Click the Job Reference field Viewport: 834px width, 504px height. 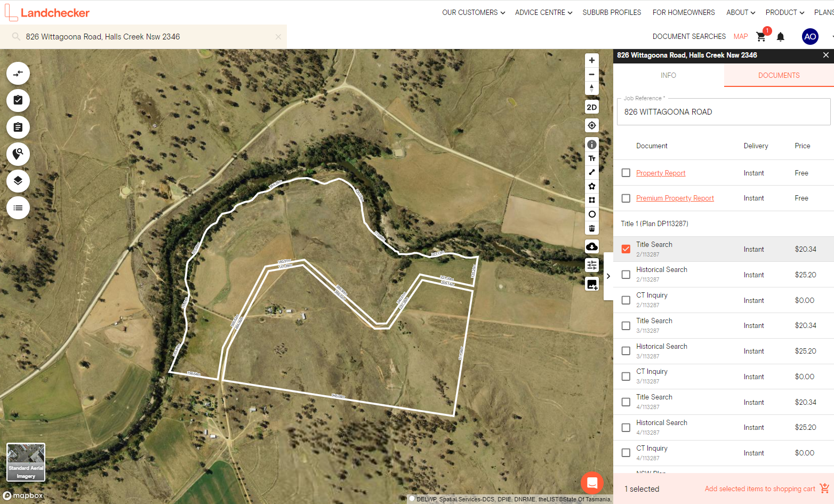pyautogui.click(x=724, y=112)
